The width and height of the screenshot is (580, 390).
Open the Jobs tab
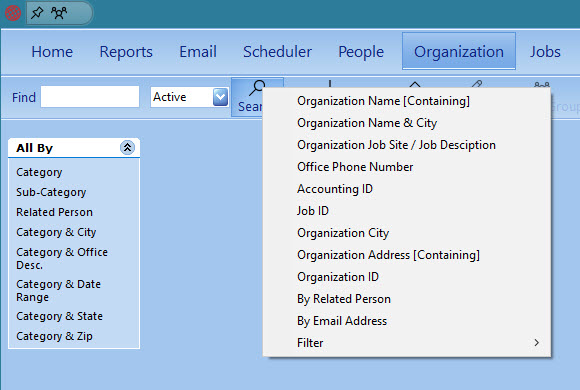[545, 52]
